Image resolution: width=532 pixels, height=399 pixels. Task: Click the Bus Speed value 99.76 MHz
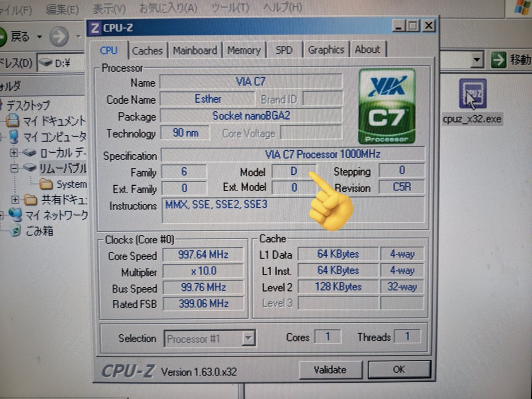click(203, 287)
